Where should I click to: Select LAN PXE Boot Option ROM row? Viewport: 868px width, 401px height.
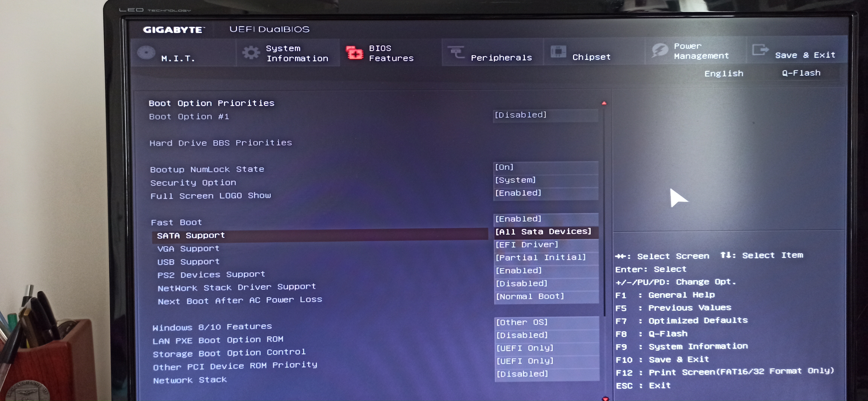pyautogui.click(x=218, y=340)
